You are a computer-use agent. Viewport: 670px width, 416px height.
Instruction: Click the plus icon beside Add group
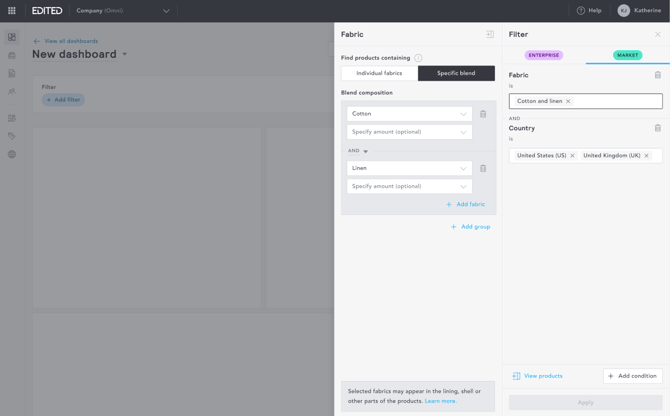453,227
